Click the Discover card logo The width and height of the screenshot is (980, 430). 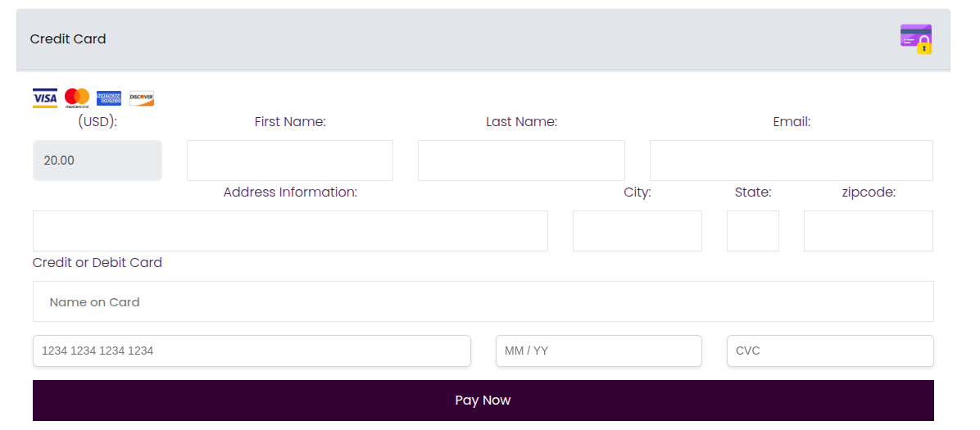click(141, 98)
